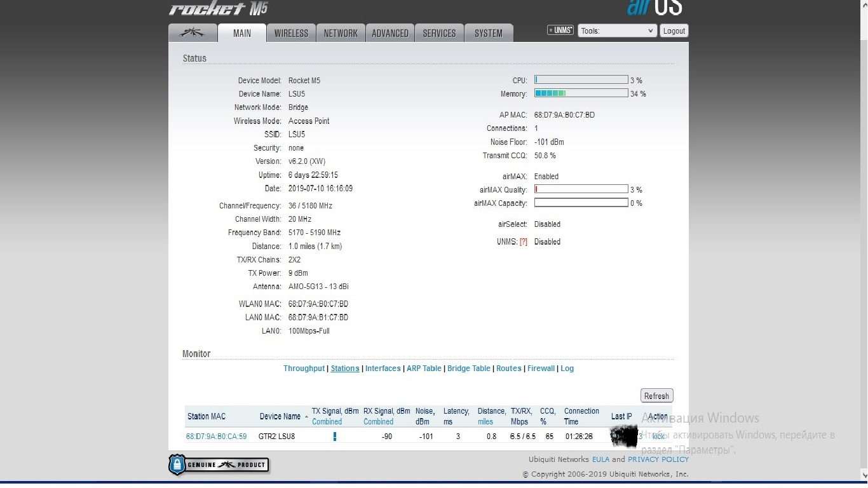Screen dimensions: 868x488
Task: Click the Logout button
Action: pyautogui.click(x=674, y=30)
